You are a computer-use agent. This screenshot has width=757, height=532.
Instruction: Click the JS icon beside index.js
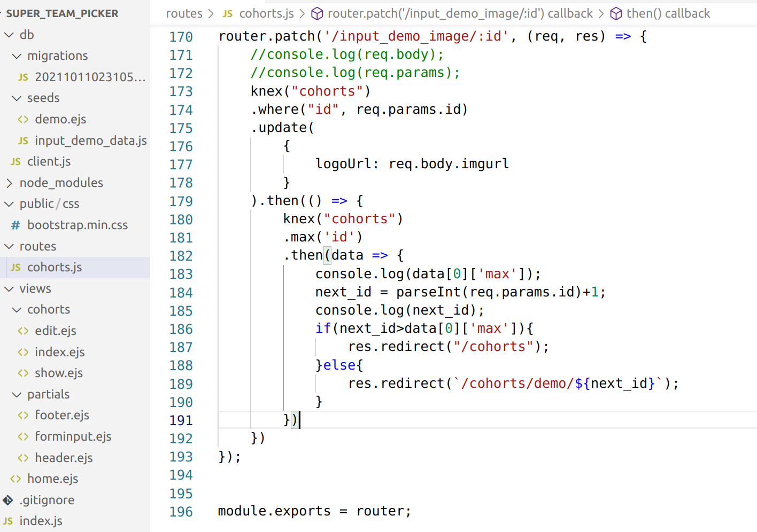point(8,521)
